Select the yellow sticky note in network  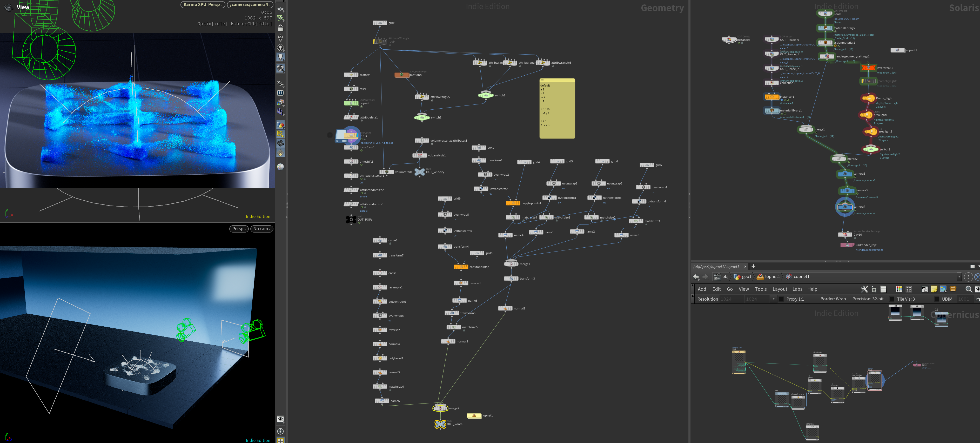coord(557,108)
